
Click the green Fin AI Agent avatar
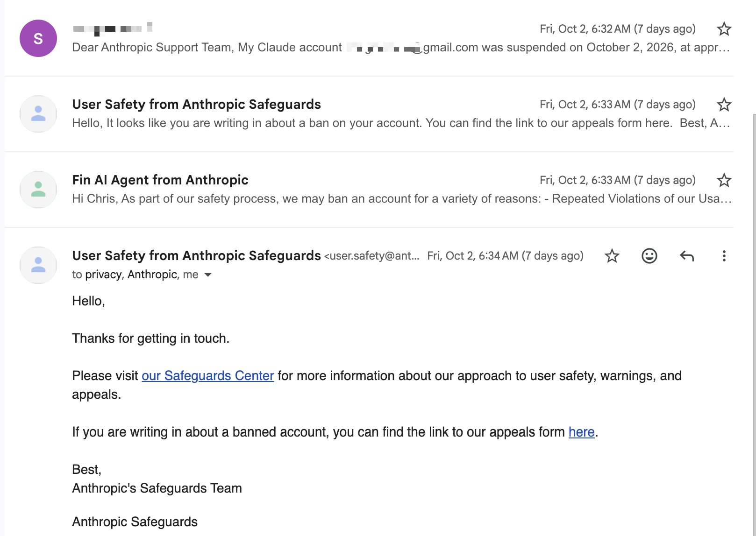coord(38,190)
